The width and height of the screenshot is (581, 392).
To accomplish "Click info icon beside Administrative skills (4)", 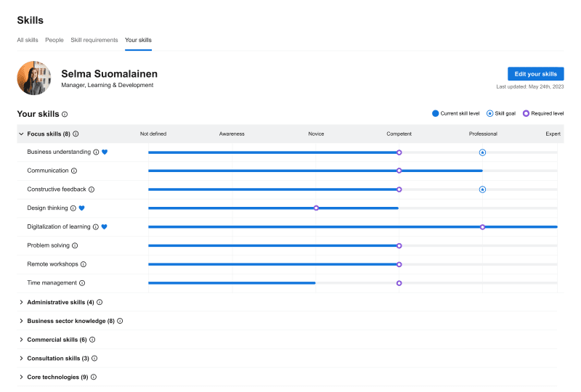I will [x=99, y=302].
